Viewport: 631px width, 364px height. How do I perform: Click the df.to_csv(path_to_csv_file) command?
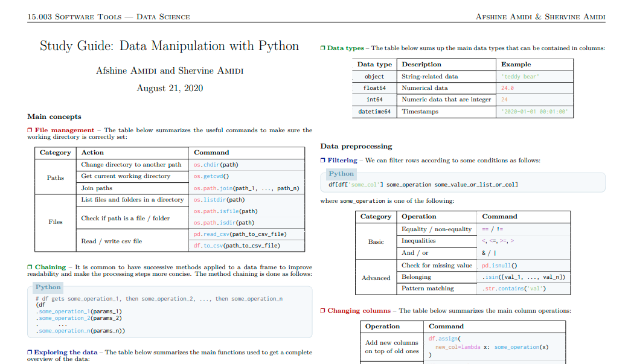pyautogui.click(x=237, y=246)
